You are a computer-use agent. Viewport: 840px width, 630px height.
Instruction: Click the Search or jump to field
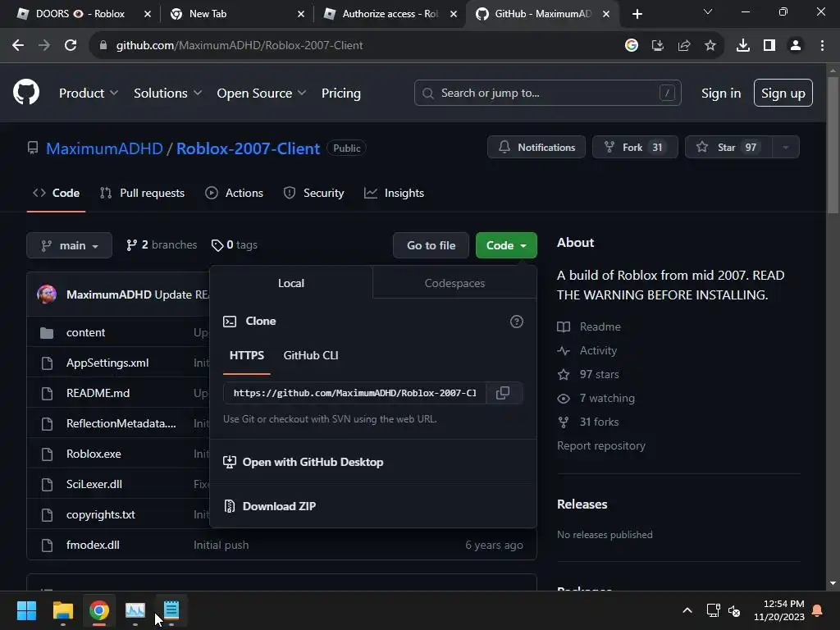(x=547, y=94)
